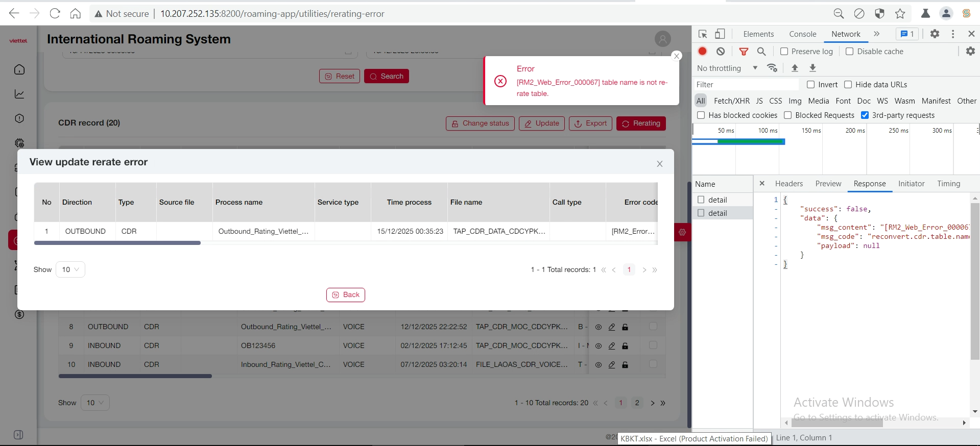
Task: Expand more DevTools tabs chevron
Action: (877, 34)
